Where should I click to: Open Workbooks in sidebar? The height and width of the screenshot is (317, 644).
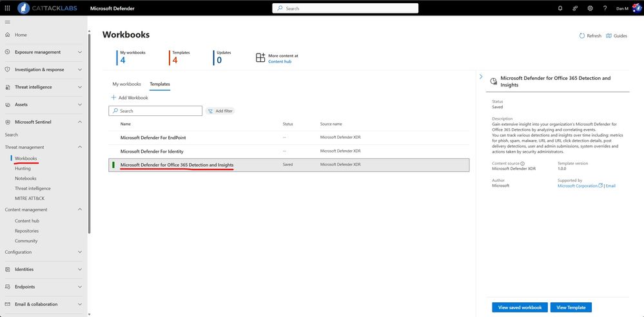26,158
